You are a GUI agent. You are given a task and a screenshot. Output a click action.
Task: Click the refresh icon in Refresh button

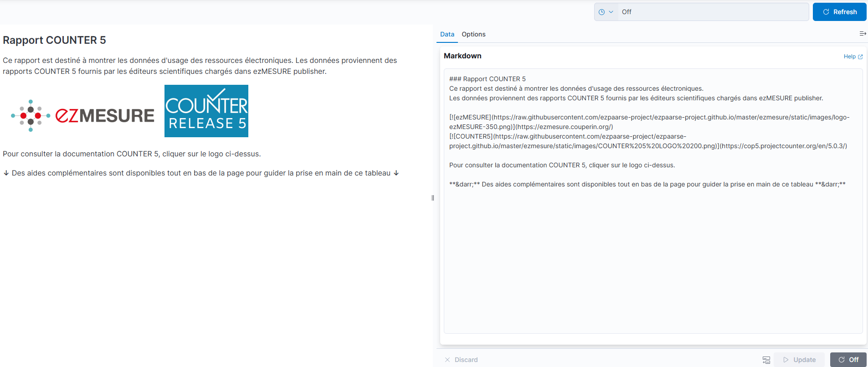[826, 12]
